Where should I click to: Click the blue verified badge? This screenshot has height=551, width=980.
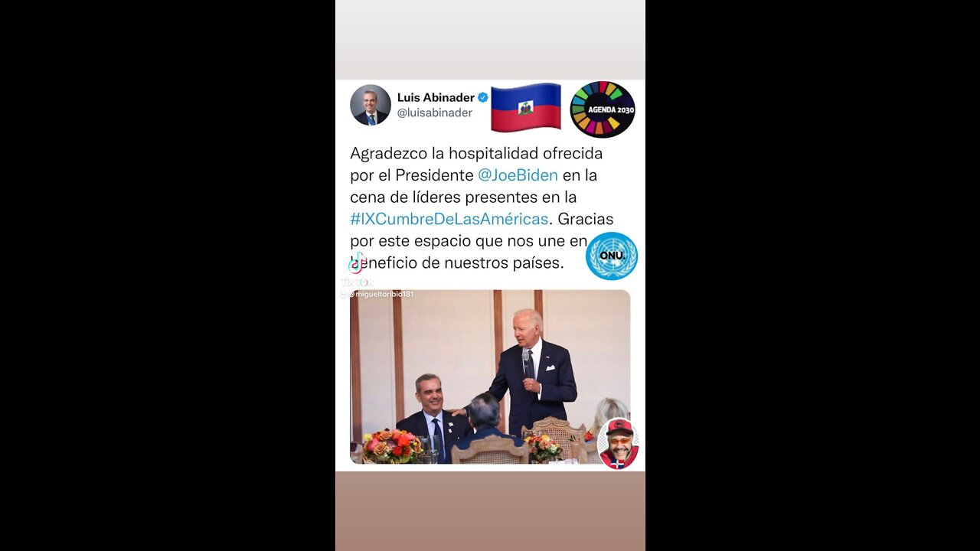pos(483,97)
